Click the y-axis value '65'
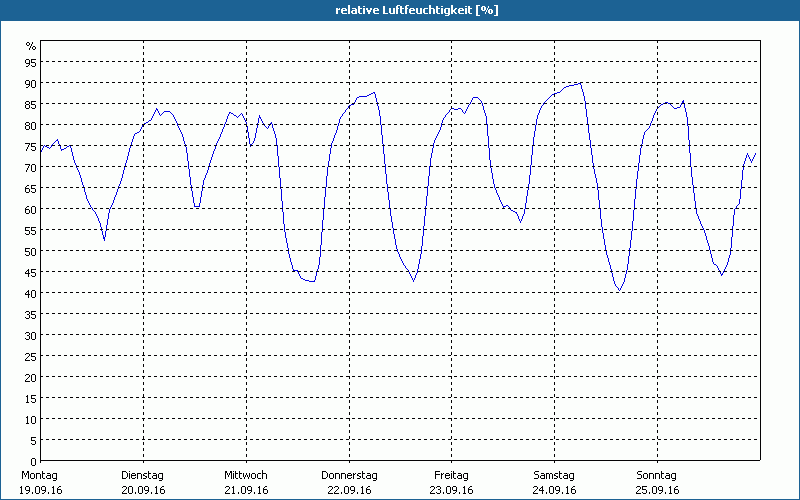Image resolution: width=800 pixels, height=500 pixels. coord(31,188)
